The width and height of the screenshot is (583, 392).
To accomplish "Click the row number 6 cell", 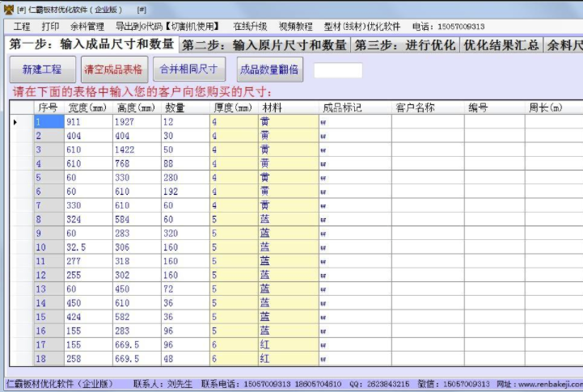I will coord(49,192).
